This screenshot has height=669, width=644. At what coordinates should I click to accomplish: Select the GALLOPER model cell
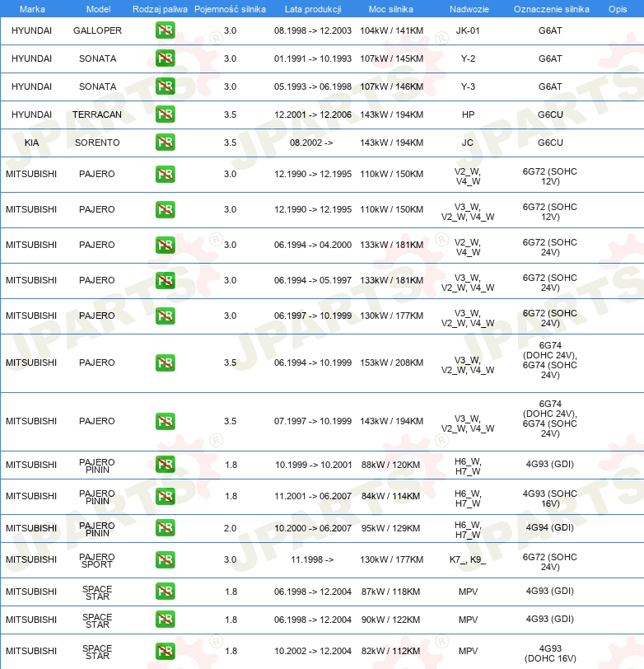97,30
